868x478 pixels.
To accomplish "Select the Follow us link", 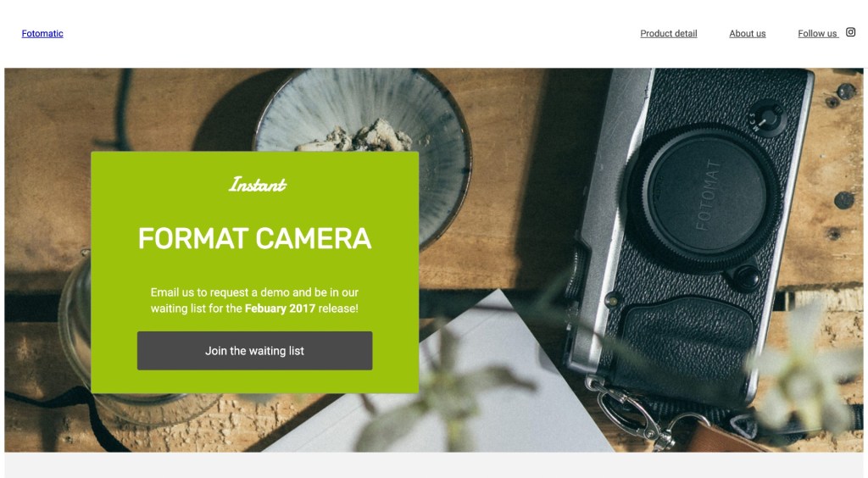I will coord(818,34).
